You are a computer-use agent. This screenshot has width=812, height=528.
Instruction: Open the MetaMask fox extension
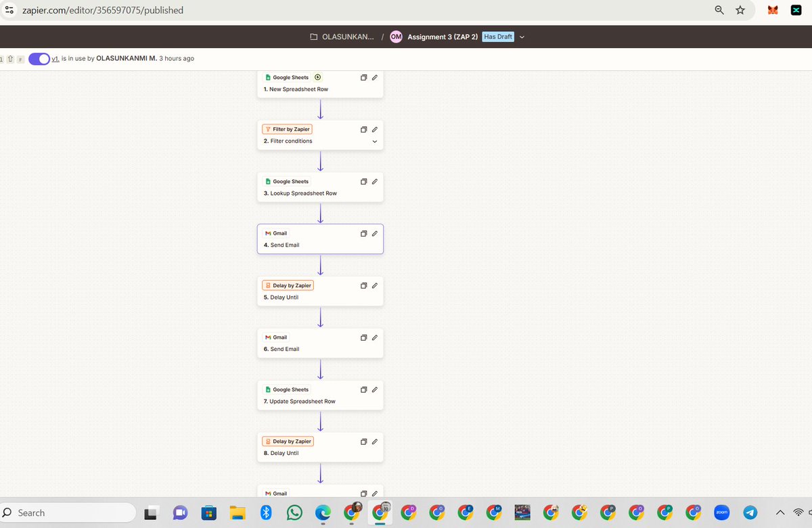(x=773, y=10)
